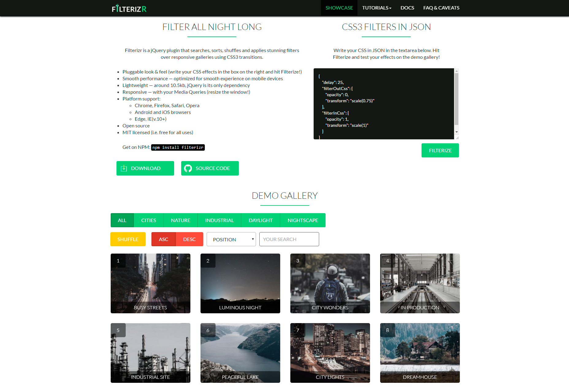Click the Filterizr logo
The height and width of the screenshot is (392, 569).
(x=129, y=8)
